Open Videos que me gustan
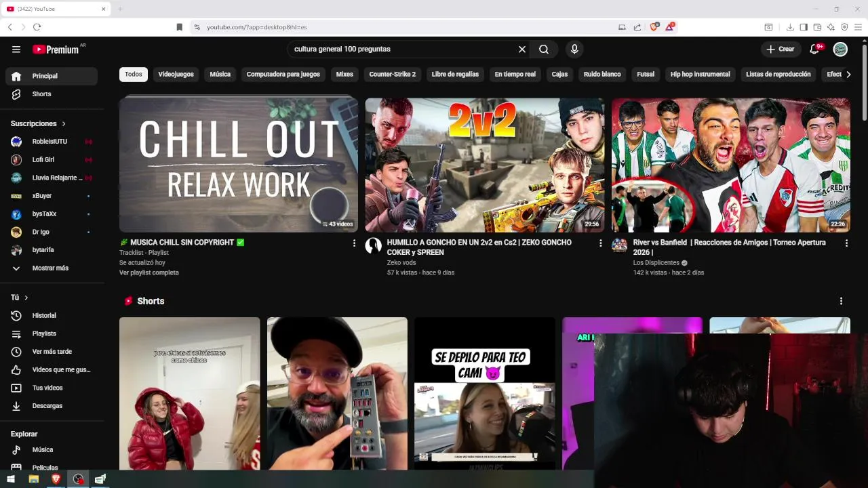This screenshot has width=868, height=488. pos(52,370)
